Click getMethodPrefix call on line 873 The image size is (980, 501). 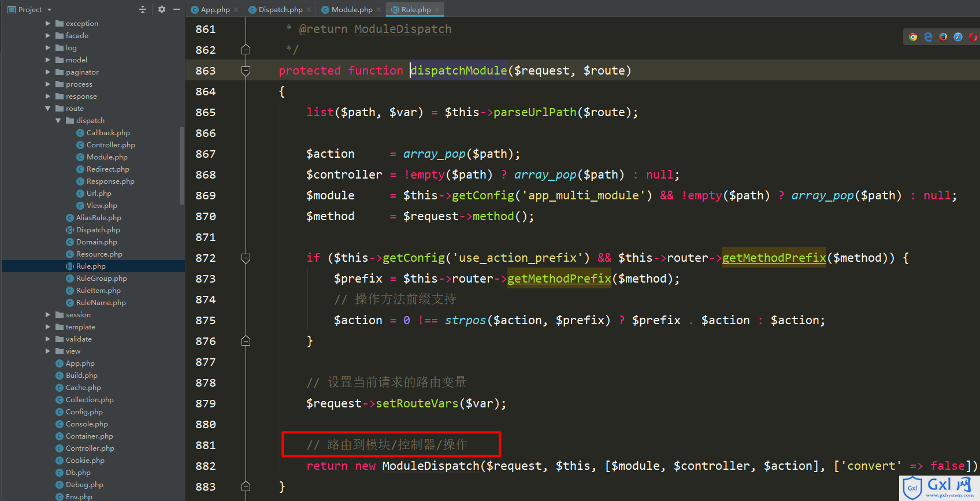[559, 279]
